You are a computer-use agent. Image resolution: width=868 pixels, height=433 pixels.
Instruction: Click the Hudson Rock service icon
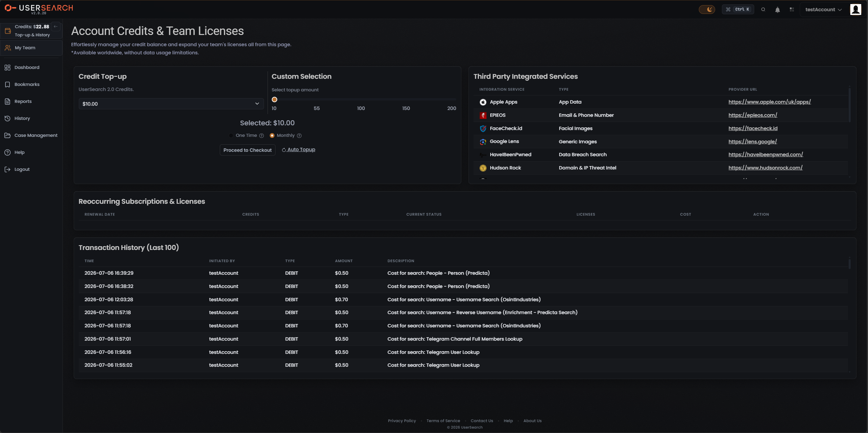[483, 168]
